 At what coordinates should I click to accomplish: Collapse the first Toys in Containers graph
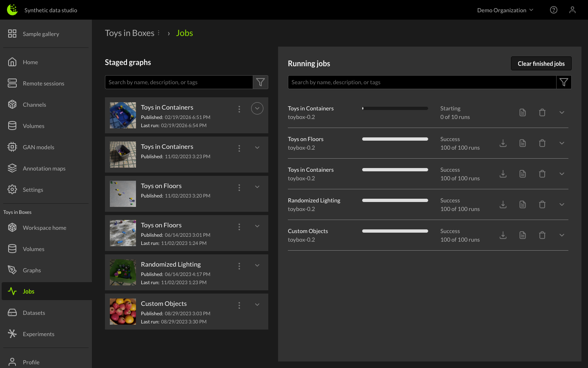[257, 108]
